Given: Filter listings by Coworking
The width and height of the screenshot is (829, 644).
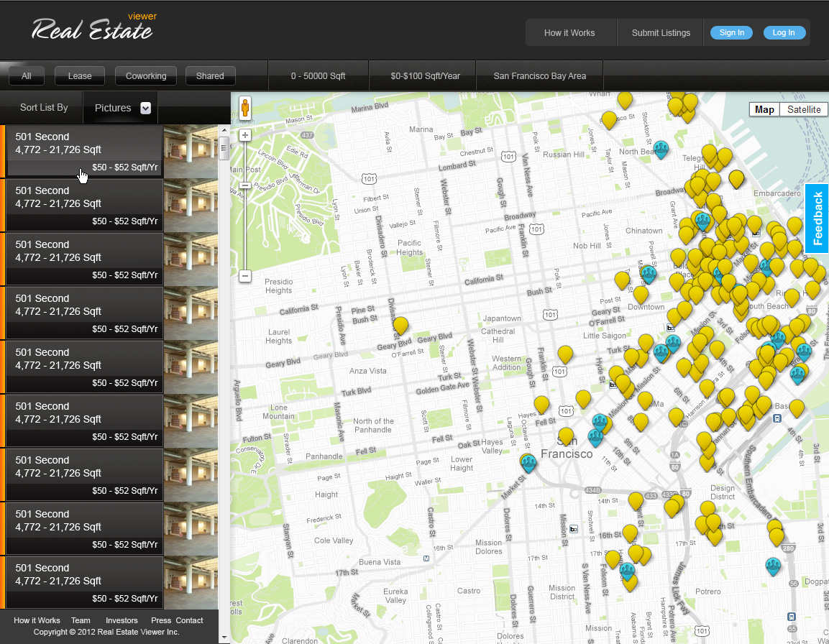Looking at the screenshot, I should click(x=146, y=75).
